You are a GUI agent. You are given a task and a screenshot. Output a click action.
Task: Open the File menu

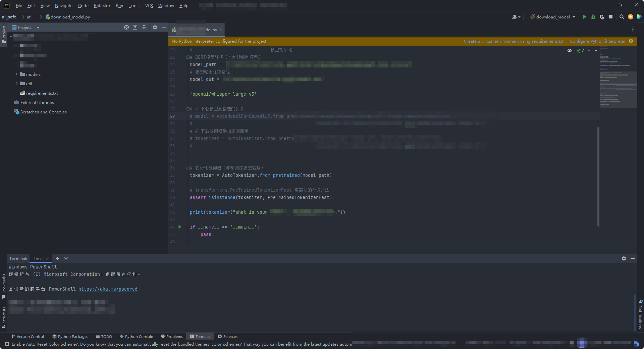click(x=19, y=5)
